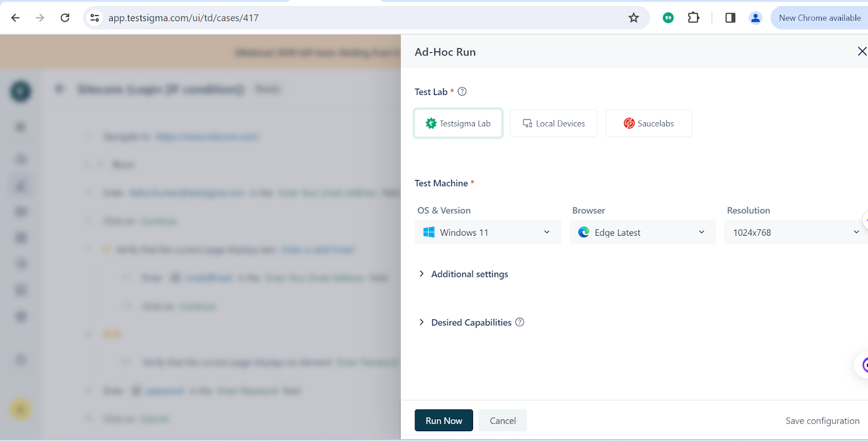This screenshot has width=868, height=441.
Task: Go back to the previous page in Chrome
Action: [15, 18]
